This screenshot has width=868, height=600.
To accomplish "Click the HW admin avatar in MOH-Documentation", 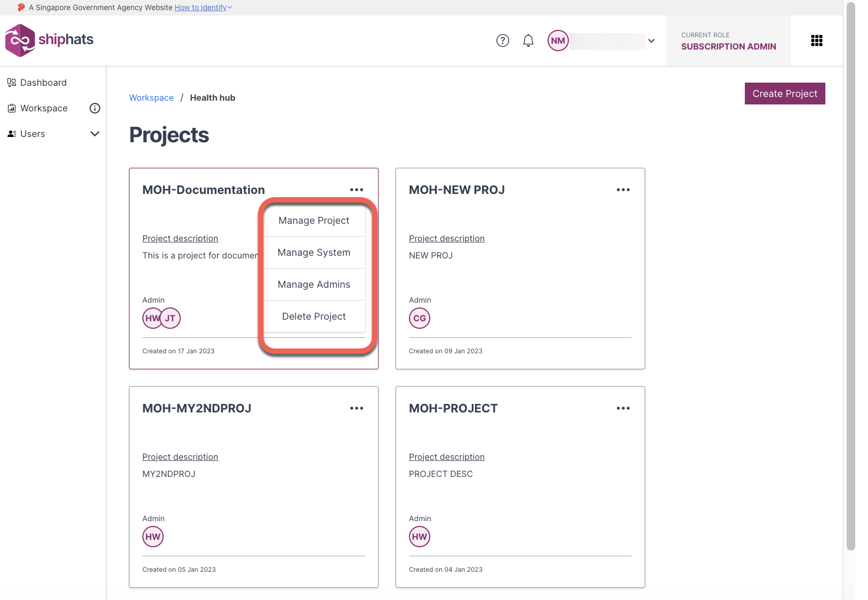I will coord(151,318).
